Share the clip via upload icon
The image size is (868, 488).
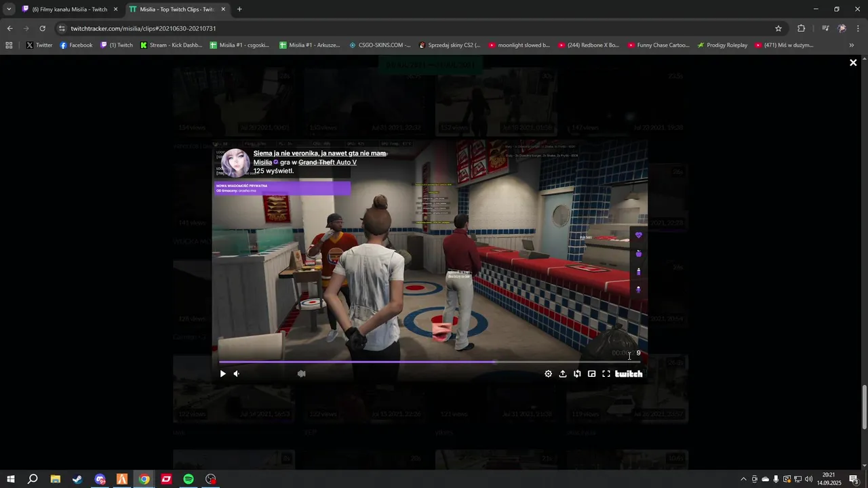click(x=562, y=373)
